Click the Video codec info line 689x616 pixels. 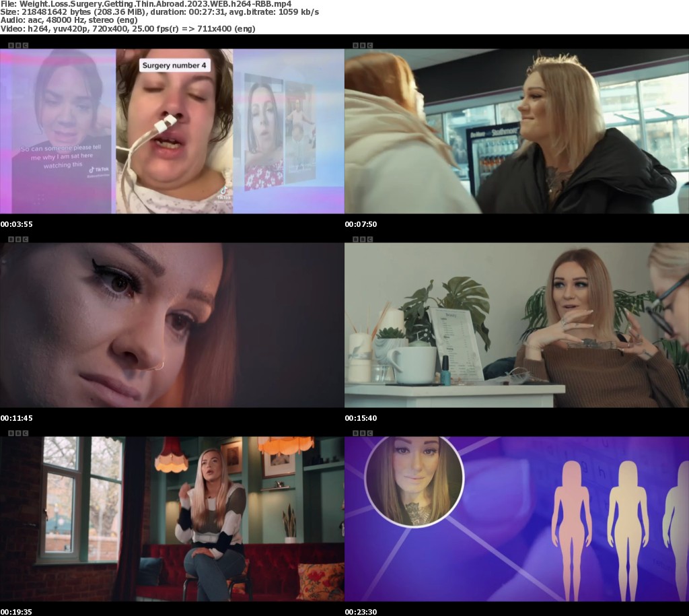(x=128, y=29)
